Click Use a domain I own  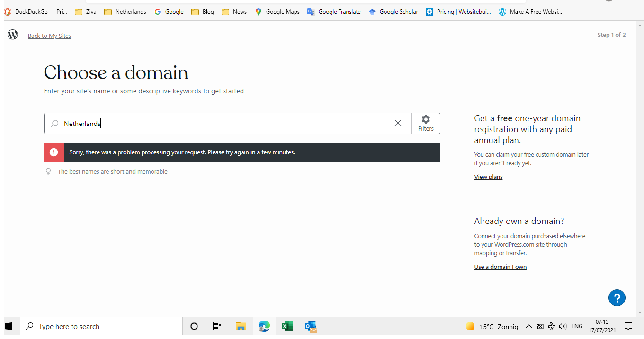[500, 267]
